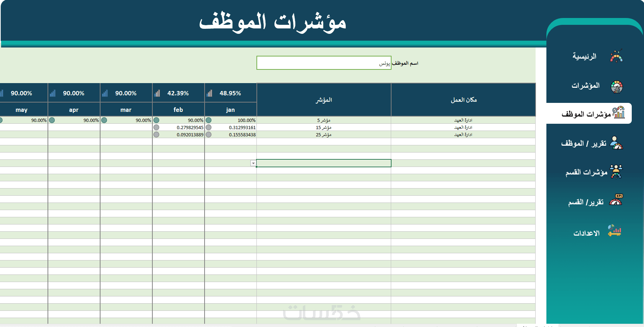
Task: Select the mar month header
Action: [x=126, y=110]
